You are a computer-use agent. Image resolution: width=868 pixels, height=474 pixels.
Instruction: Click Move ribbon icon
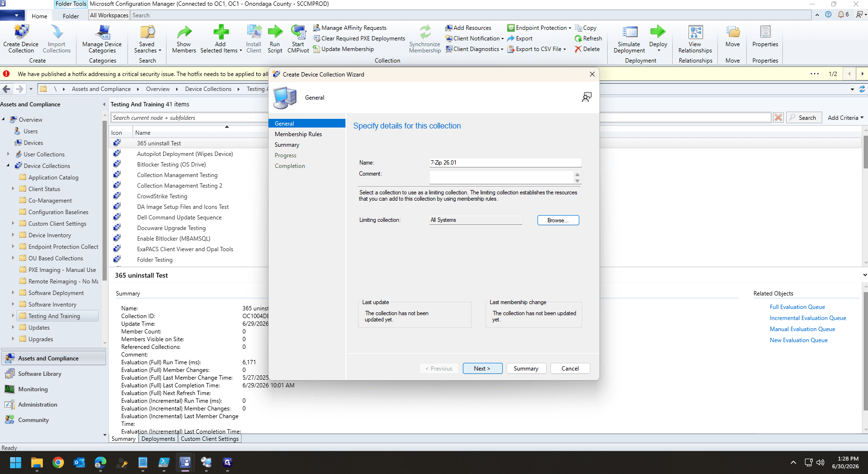(x=733, y=37)
